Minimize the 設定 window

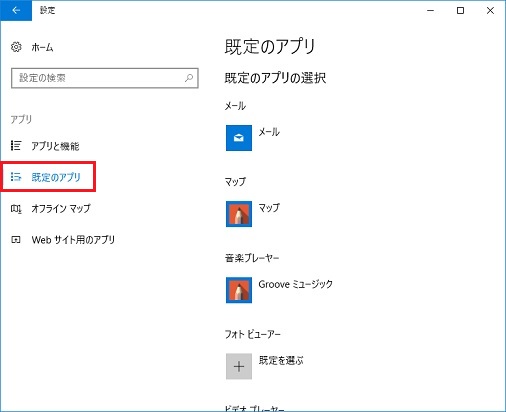[430, 10]
